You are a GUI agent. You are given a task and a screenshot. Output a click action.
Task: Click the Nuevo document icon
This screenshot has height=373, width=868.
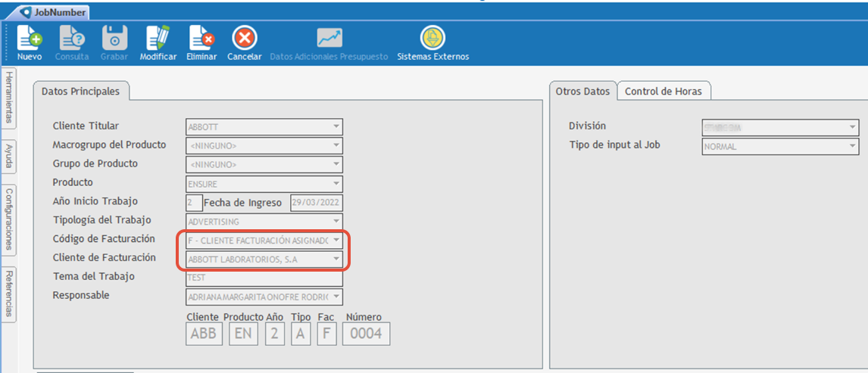click(30, 38)
